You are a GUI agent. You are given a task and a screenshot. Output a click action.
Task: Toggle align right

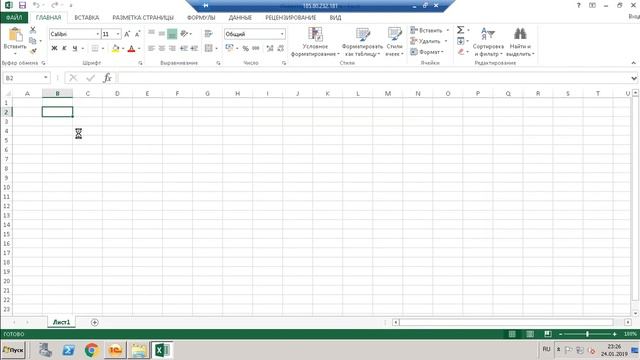coord(172,49)
